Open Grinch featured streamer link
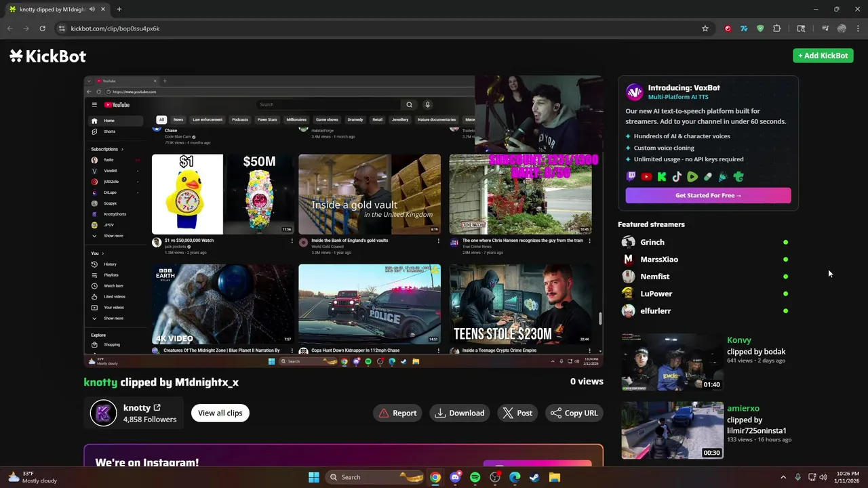The width and height of the screenshot is (868, 488). point(652,242)
